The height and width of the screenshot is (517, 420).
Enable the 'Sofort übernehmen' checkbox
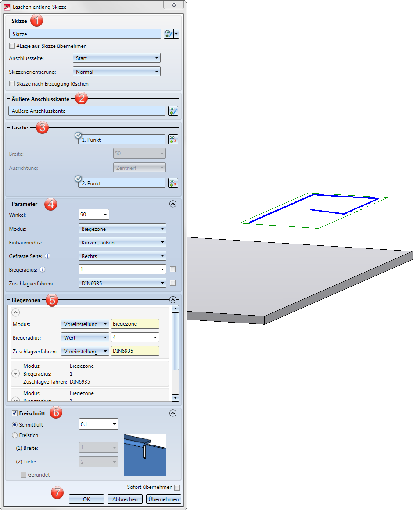[177, 488]
